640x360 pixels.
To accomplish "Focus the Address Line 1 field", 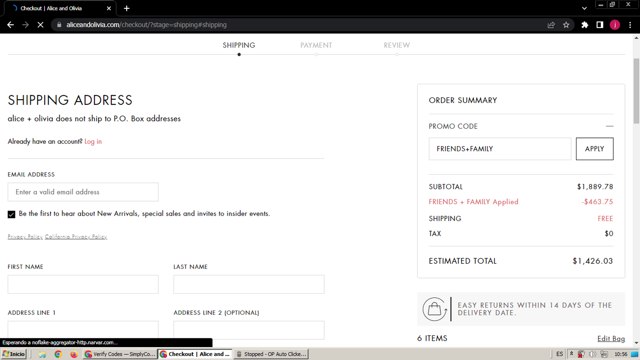I will (x=83, y=330).
